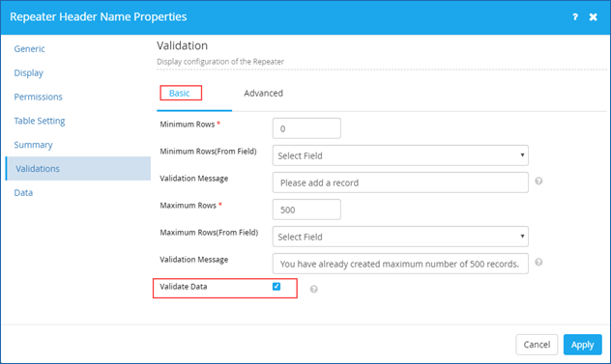Uncheck the Validate Data checkbox
Viewport: 611px width, 364px height.
click(276, 287)
